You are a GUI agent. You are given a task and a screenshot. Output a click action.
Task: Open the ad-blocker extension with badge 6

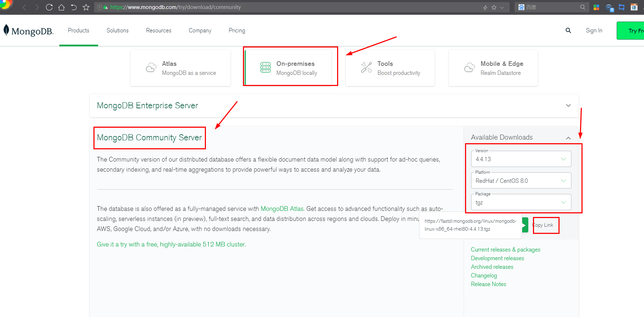pyautogui.click(x=609, y=8)
